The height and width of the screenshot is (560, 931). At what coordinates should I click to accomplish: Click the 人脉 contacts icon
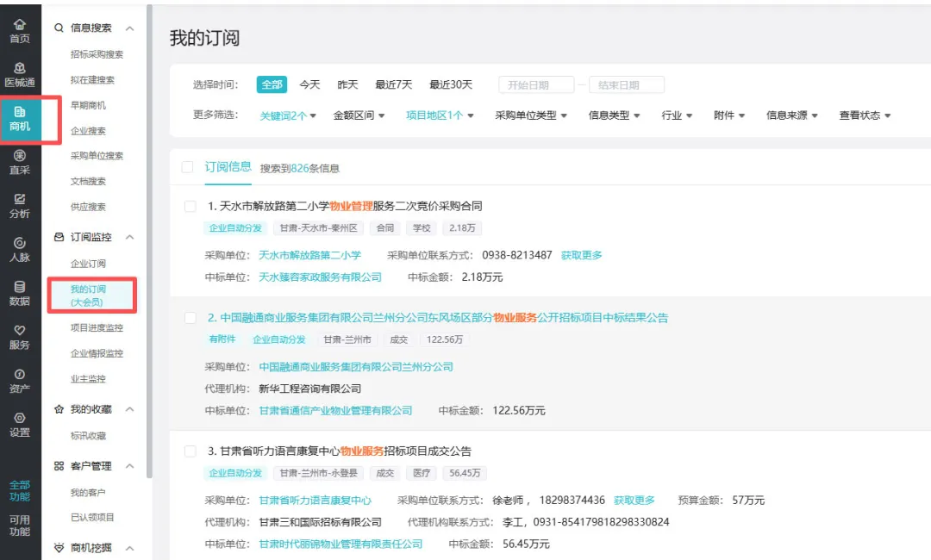pyautogui.click(x=20, y=249)
